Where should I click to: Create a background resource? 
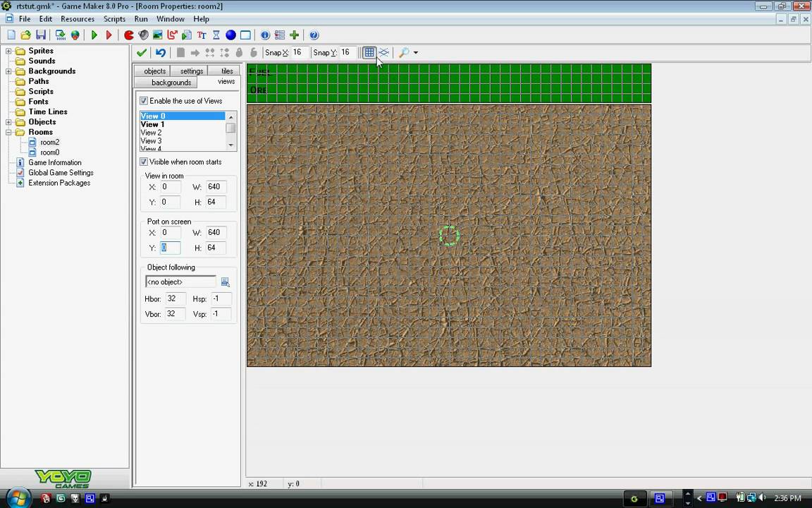pos(158,35)
